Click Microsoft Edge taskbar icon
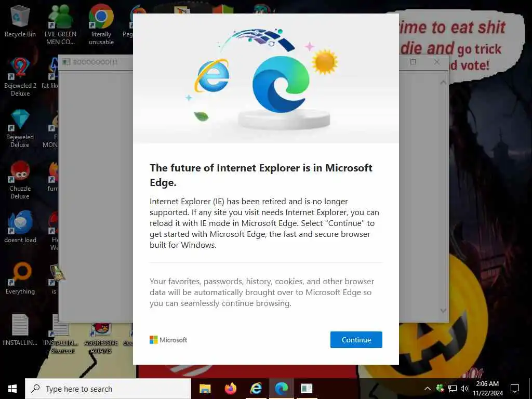Image resolution: width=532 pixels, height=399 pixels. pyautogui.click(x=281, y=389)
